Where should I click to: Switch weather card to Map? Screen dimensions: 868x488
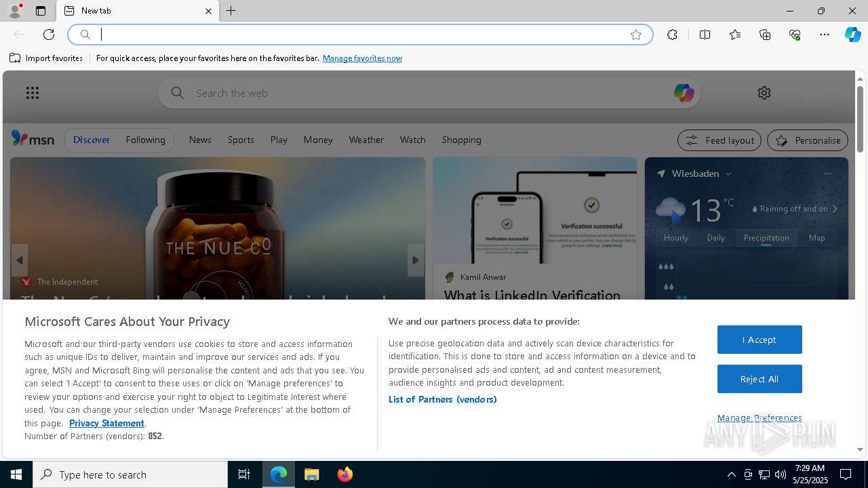[x=817, y=238]
